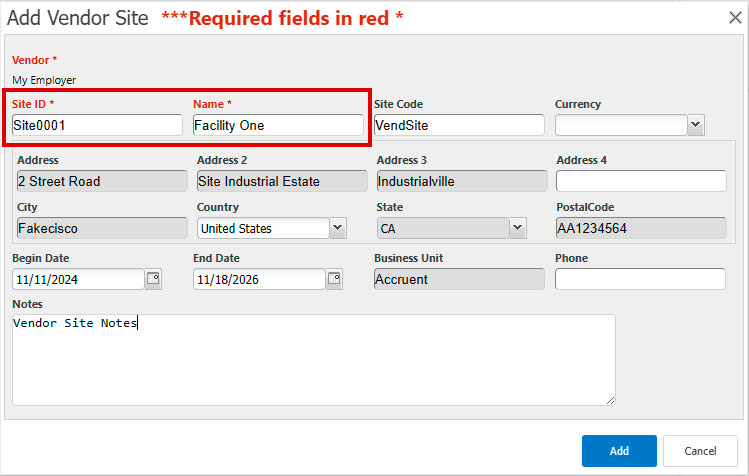749x476 pixels.
Task: Click the Notes resize grip handle
Action: tap(610, 400)
